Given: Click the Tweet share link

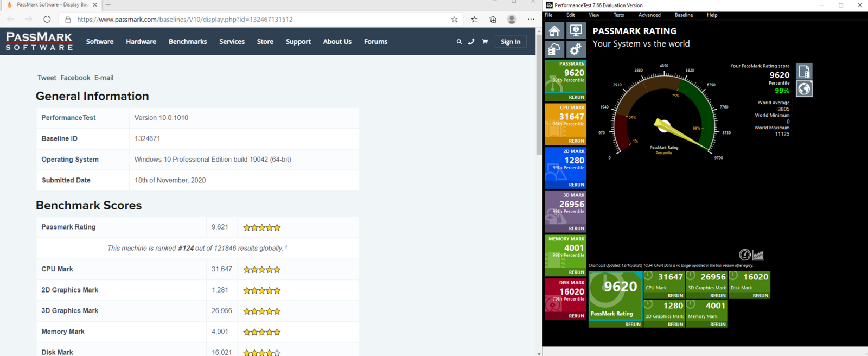Looking at the screenshot, I should coord(47,78).
